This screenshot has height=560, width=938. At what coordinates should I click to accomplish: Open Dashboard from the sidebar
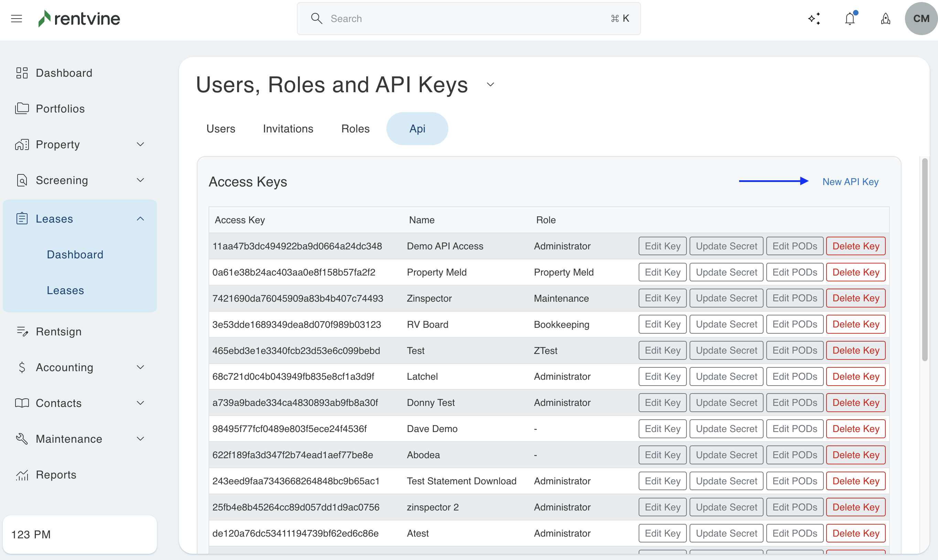(x=64, y=73)
